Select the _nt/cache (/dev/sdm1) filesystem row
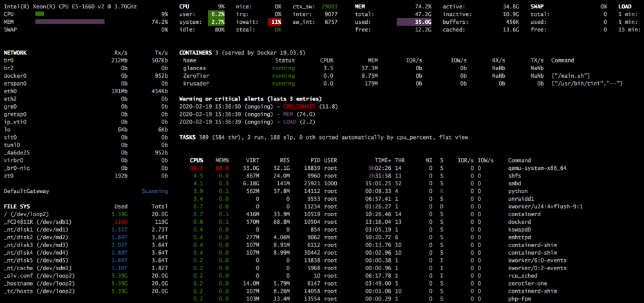Screen dimensions: 644x303 coord(86,268)
